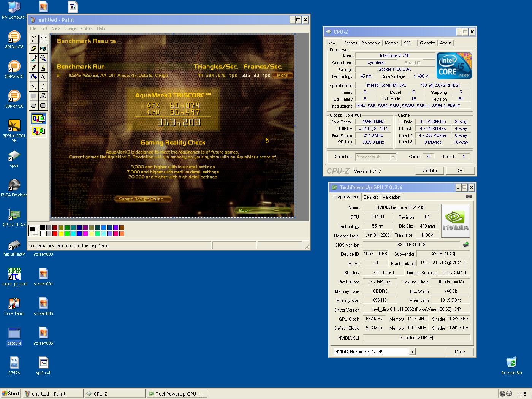
Task: Open the Recycle Bin
Action: 511,366
